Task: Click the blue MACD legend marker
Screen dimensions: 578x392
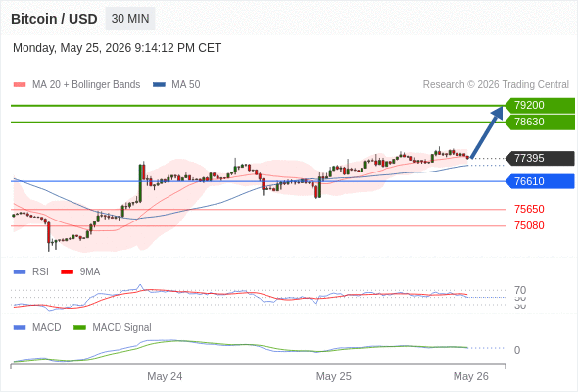Action: pyautogui.click(x=20, y=328)
